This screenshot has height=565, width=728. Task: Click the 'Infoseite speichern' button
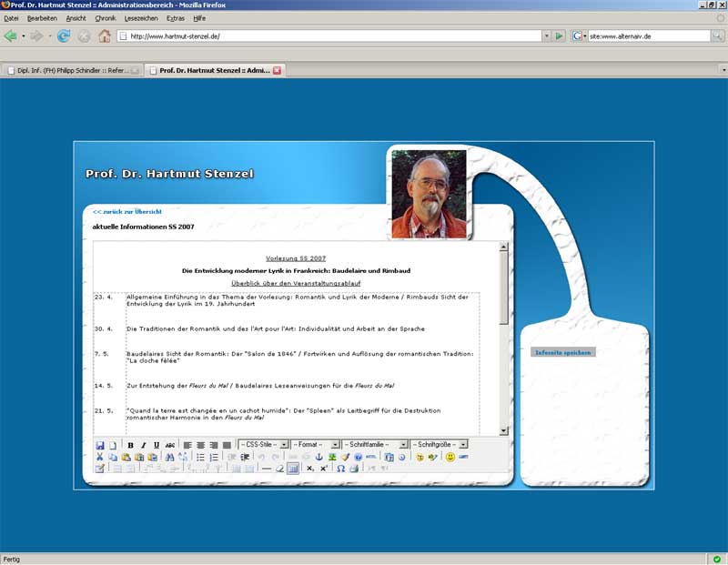563,352
